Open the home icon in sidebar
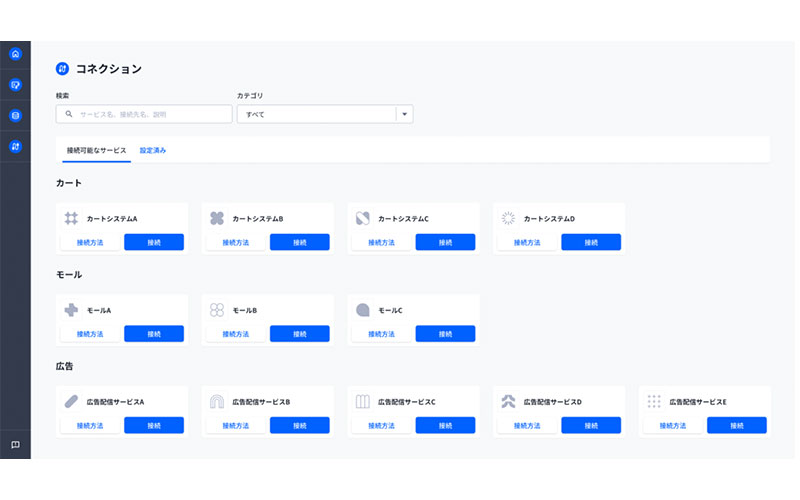Screen dimensions: 800x500 tap(15, 54)
